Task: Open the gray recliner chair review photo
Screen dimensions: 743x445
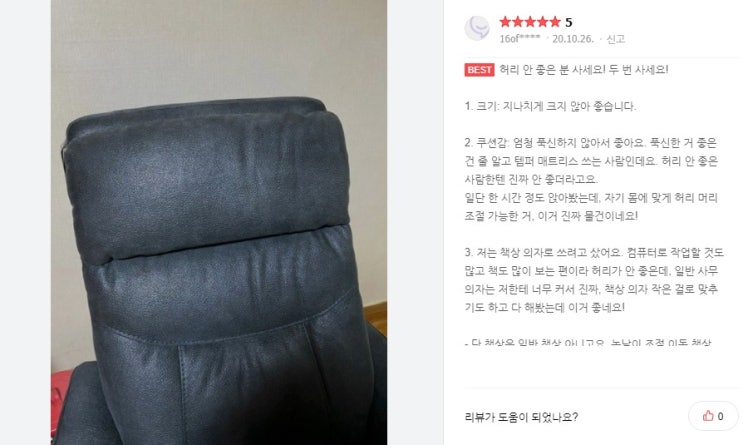Action: coord(219,222)
